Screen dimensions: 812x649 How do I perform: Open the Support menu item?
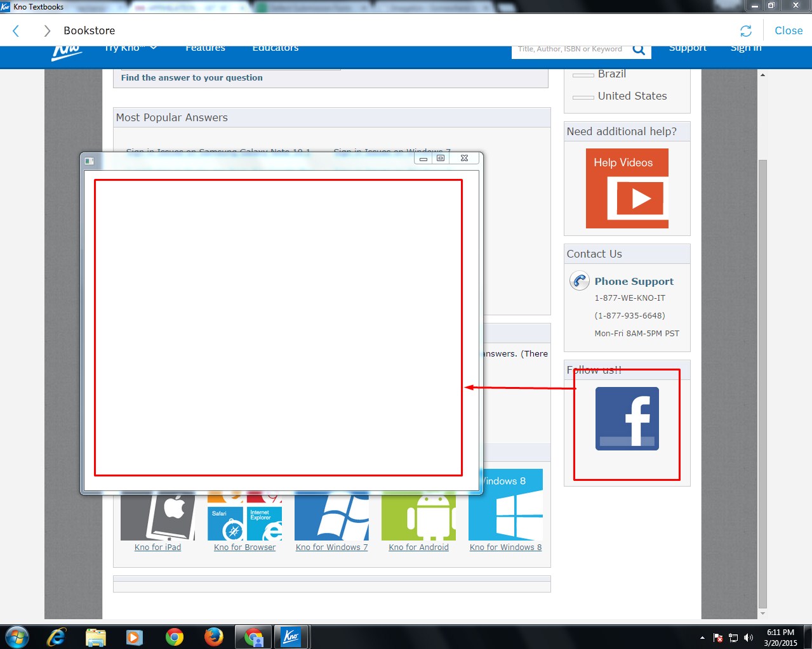pos(688,48)
